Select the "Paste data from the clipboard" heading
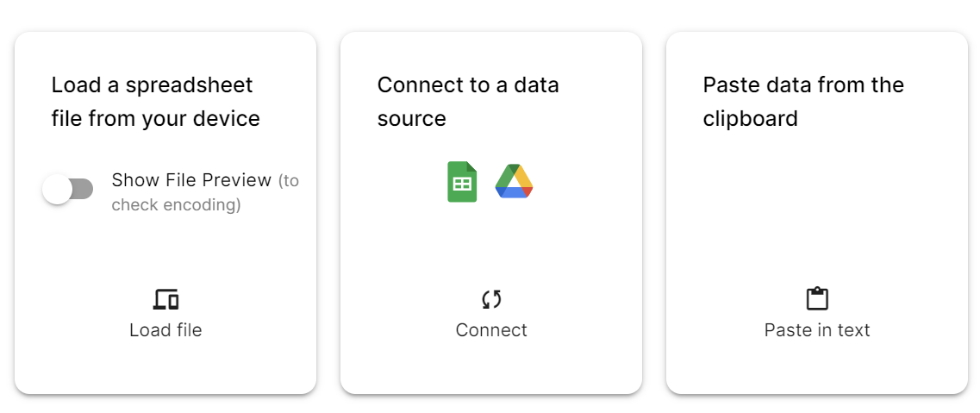Screen dimensions: 980x413 [x=803, y=85]
